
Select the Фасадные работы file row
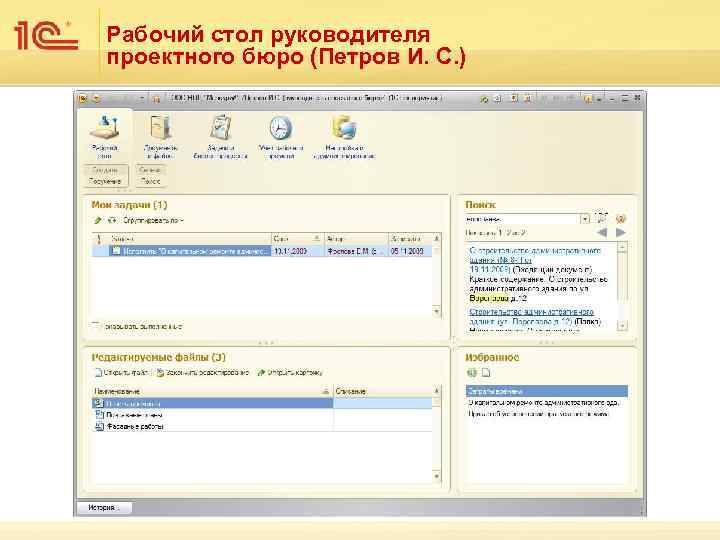coord(262,427)
